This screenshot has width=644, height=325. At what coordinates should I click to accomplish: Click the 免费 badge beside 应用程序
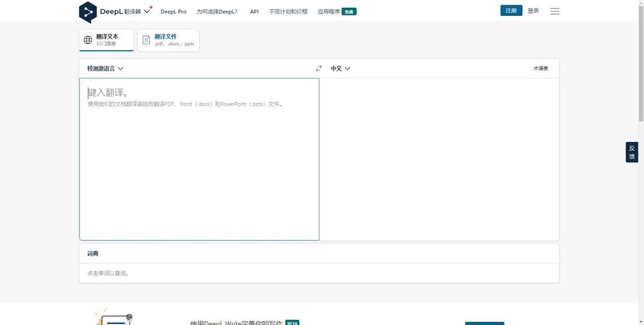349,11
